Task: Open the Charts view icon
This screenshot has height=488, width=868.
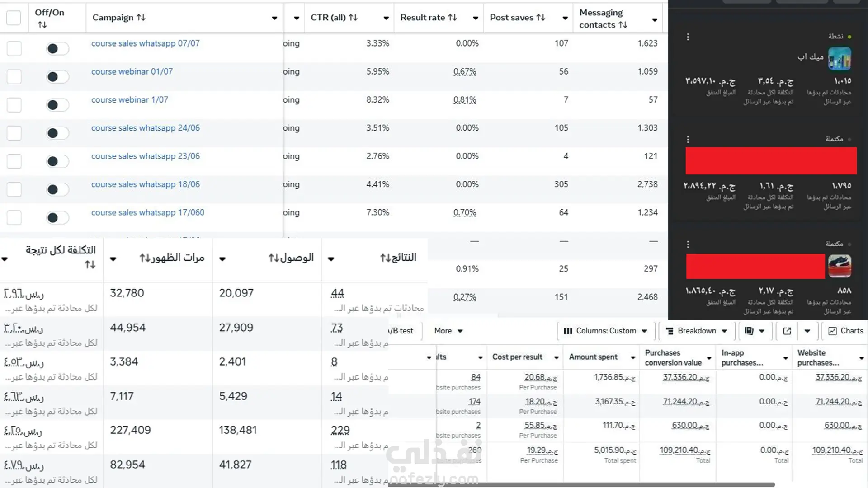Action: click(832, 331)
